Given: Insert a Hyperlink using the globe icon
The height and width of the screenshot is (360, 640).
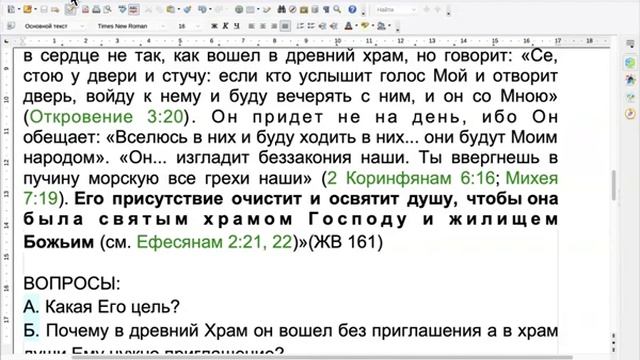Looking at the screenshot, I should click(239, 9).
